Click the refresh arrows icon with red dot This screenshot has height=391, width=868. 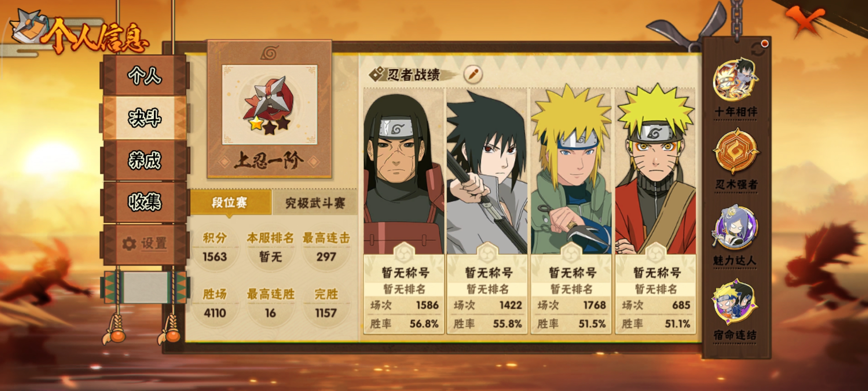pos(759,49)
